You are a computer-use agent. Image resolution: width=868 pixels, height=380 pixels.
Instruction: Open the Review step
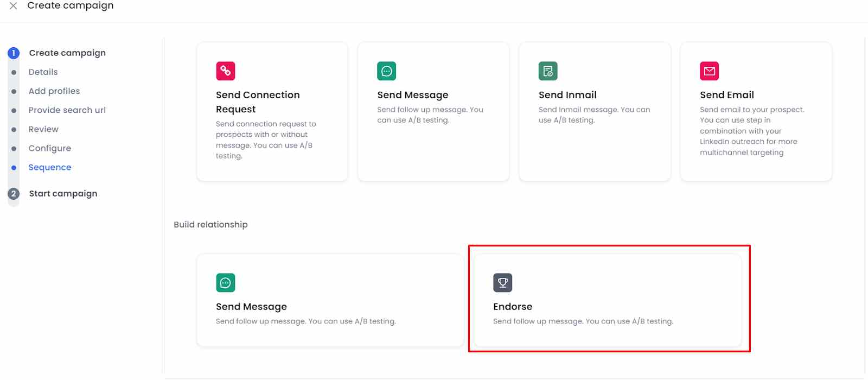[43, 129]
